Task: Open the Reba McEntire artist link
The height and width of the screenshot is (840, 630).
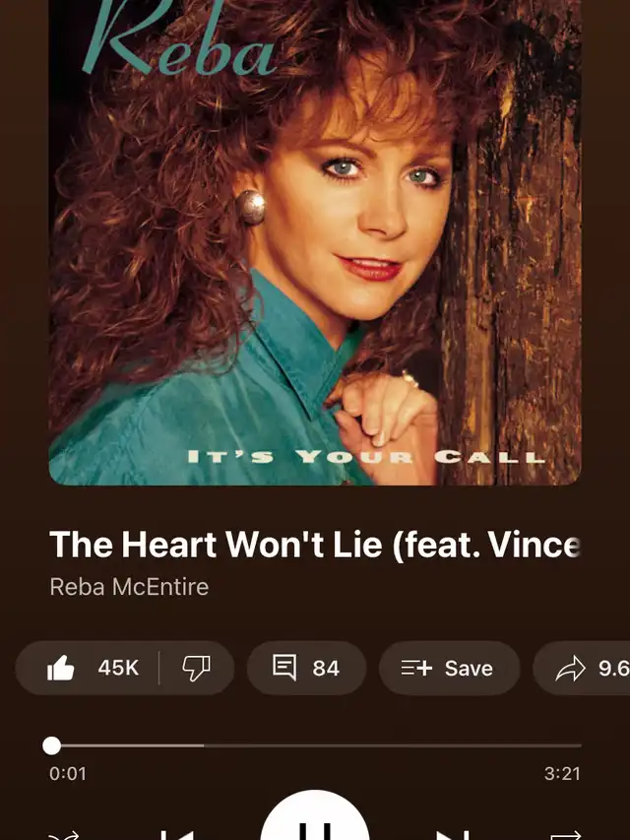Action: tap(129, 587)
